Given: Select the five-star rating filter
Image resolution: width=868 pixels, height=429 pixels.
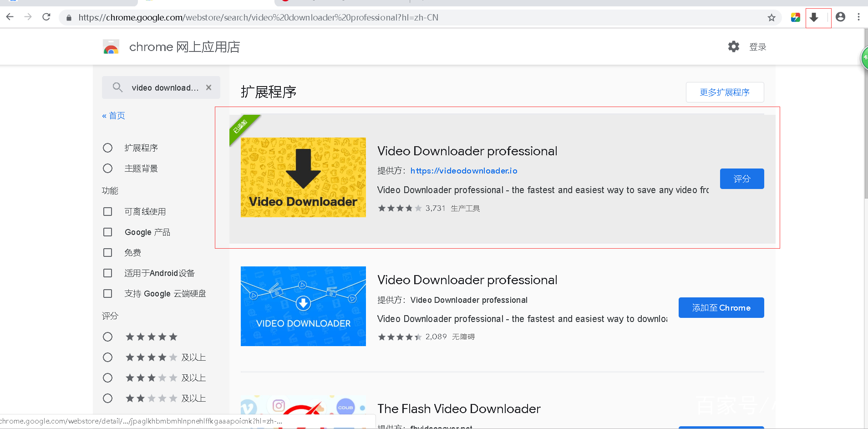Looking at the screenshot, I should pyautogui.click(x=108, y=337).
